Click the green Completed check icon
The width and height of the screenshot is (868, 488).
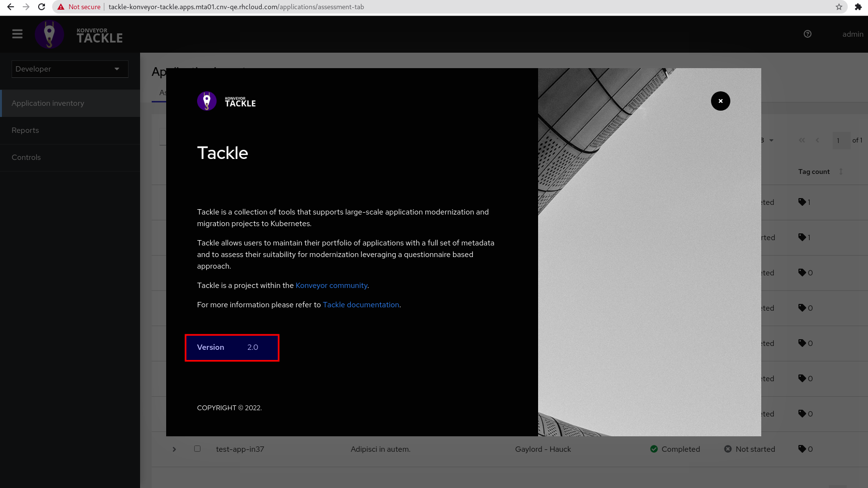click(654, 449)
